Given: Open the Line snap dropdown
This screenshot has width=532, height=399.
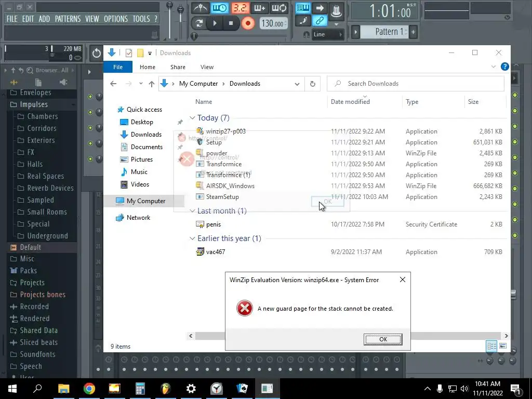Looking at the screenshot, I should [327, 34].
